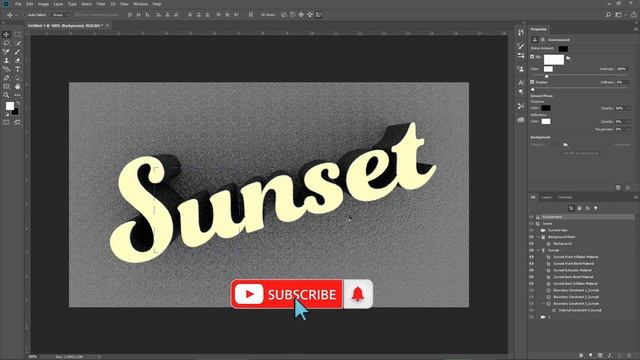Viewport: 640px width, 360px height.
Task: Open the Paragraph panel icon
Action: click(x=520, y=92)
